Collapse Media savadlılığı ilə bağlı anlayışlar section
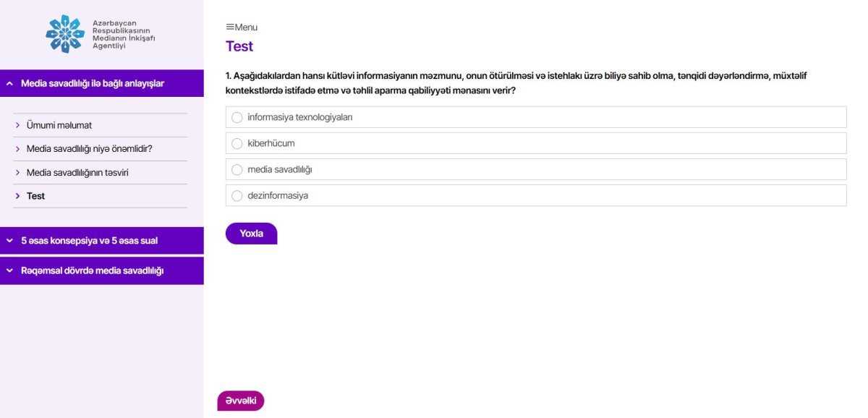Screen dimensions: 868x418 [x=10, y=83]
